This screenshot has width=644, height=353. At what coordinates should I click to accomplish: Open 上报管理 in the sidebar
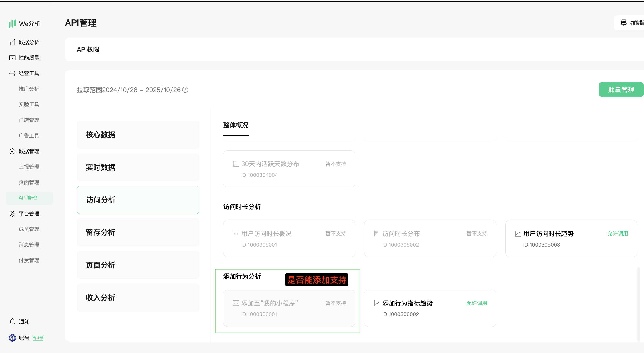pos(29,167)
